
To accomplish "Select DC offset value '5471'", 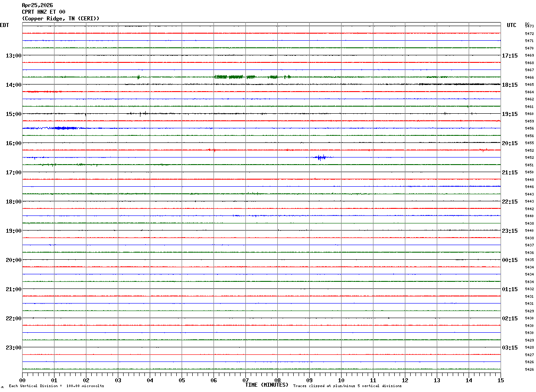I will click(529, 41).
